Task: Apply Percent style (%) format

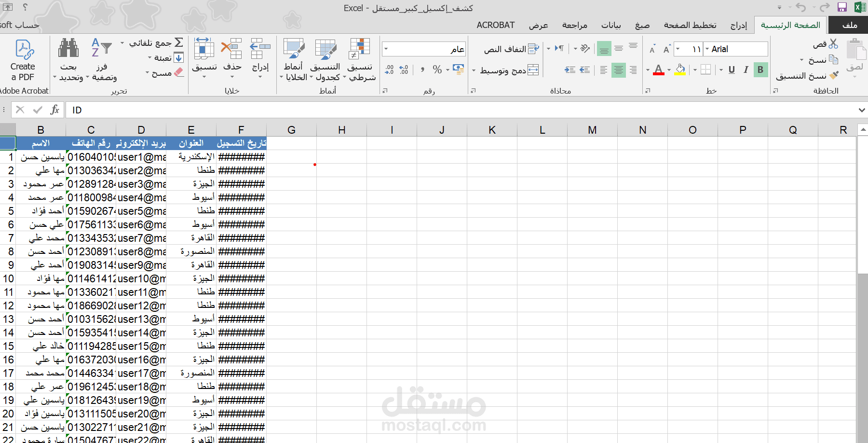Action: (437, 70)
